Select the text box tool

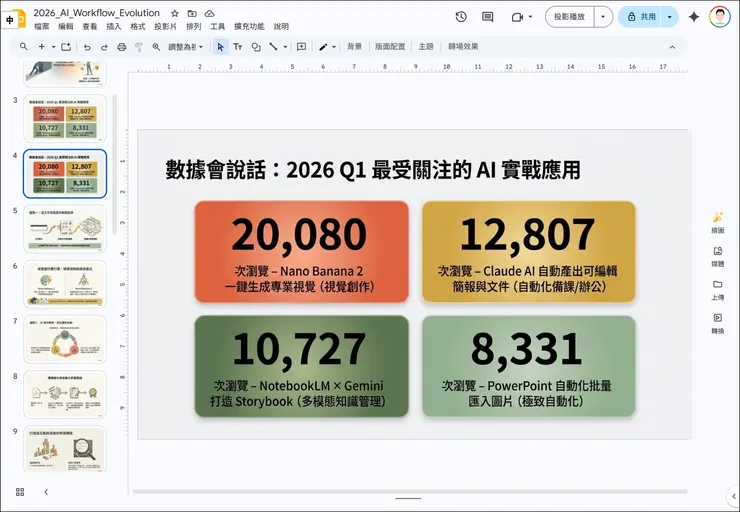coord(238,47)
